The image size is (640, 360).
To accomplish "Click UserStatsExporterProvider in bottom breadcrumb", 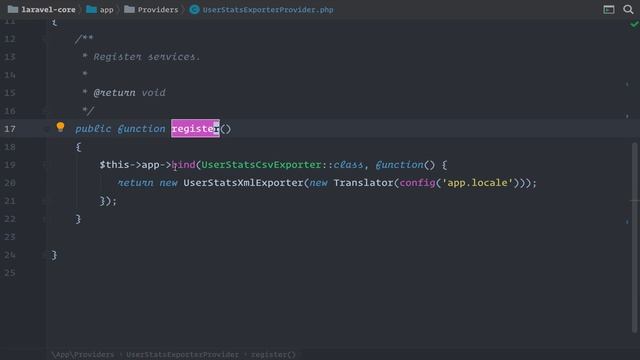I will (x=182, y=355).
